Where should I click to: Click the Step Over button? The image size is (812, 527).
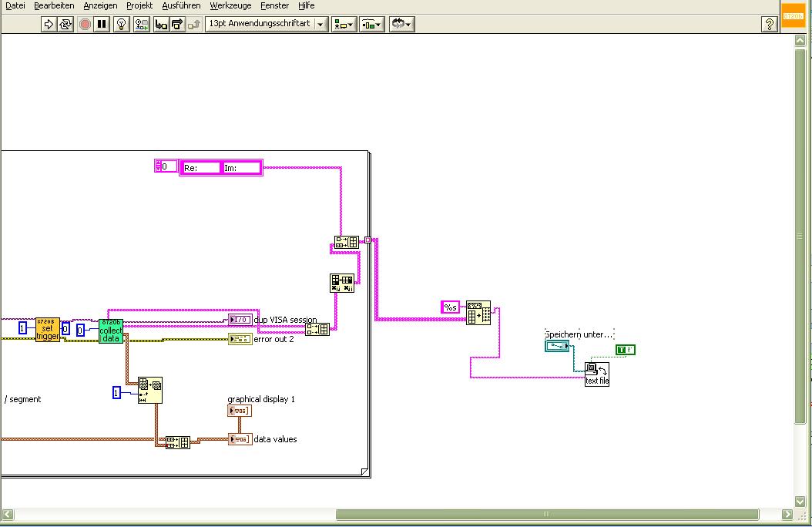click(x=177, y=24)
